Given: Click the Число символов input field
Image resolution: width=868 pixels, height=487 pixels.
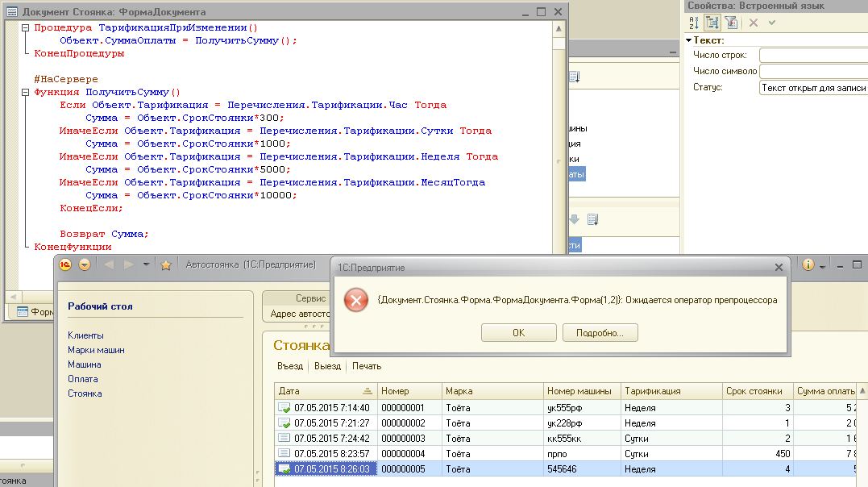Looking at the screenshot, I should pos(813,71).
